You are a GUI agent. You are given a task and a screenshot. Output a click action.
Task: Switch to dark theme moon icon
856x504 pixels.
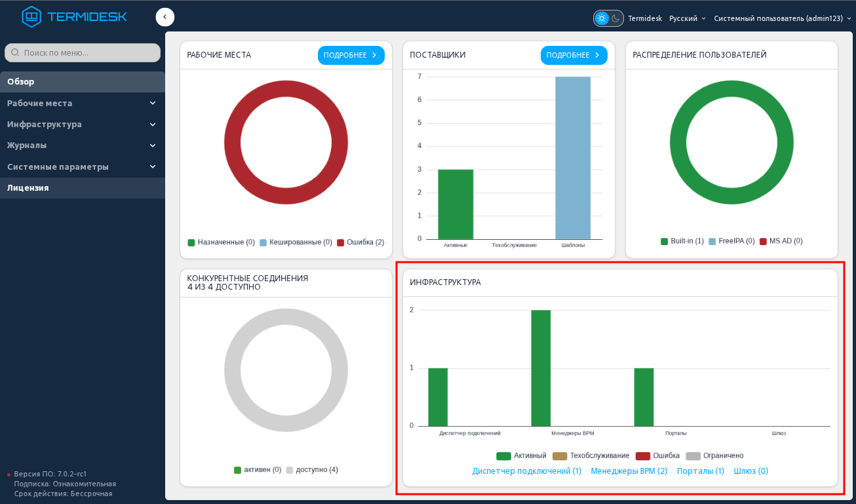point(616,18)
